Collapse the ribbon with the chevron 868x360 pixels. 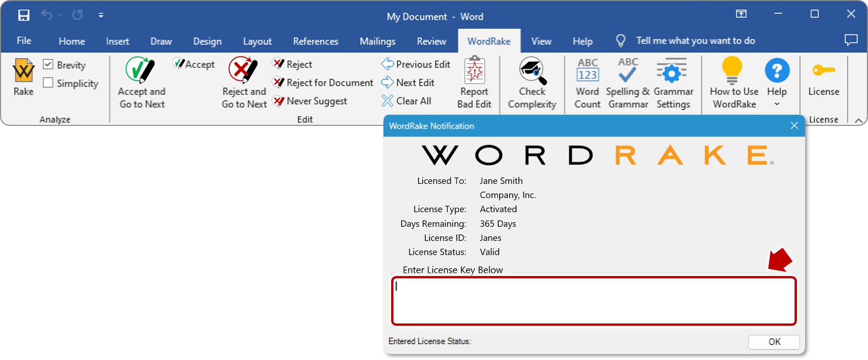click(858, 120)
